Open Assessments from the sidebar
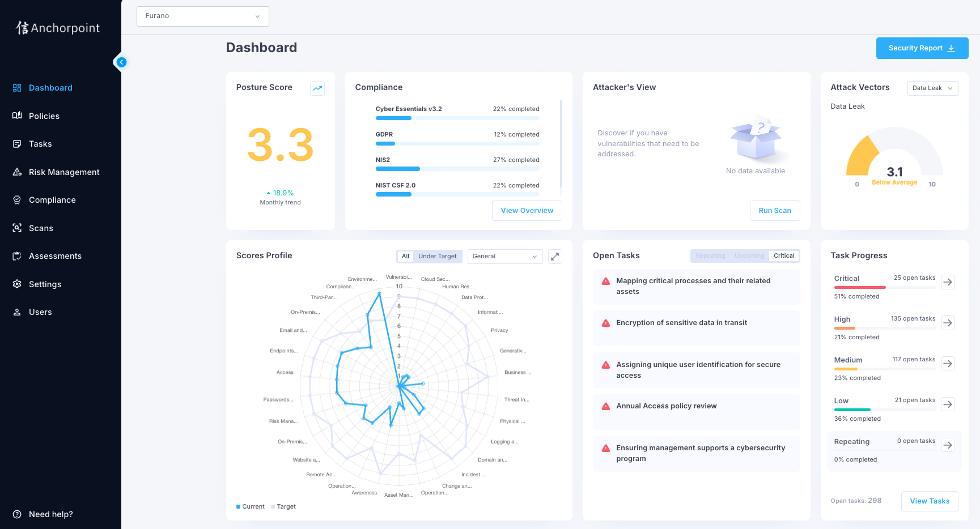980x529 pixels. pos(55,256)
